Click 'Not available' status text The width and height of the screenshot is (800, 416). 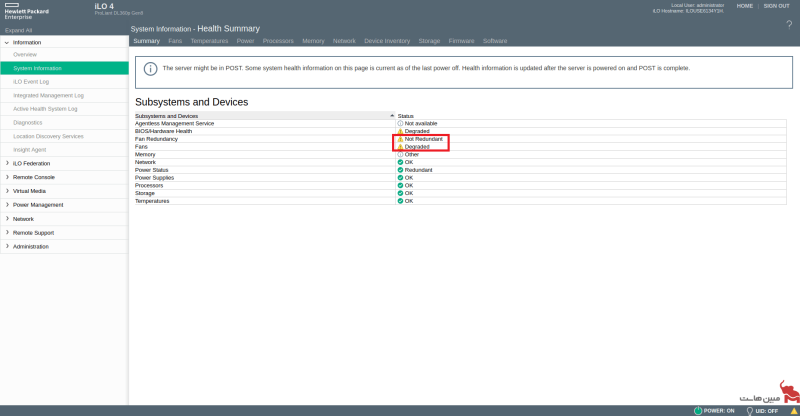click(x=421, y=124)
